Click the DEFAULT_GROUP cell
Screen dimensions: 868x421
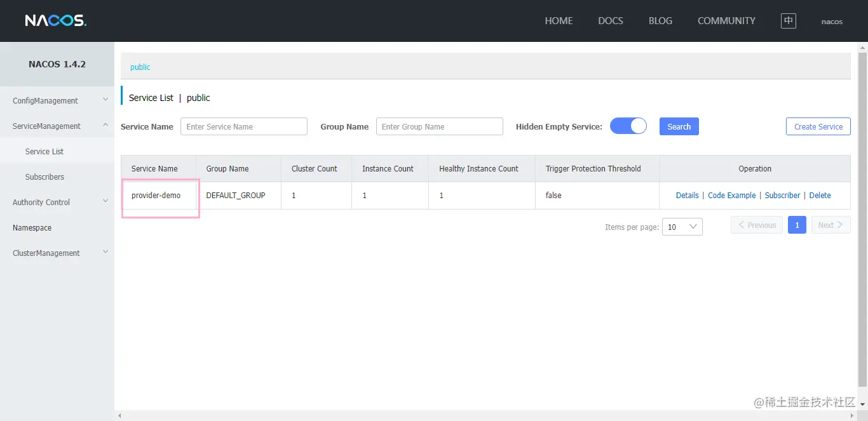238,196
